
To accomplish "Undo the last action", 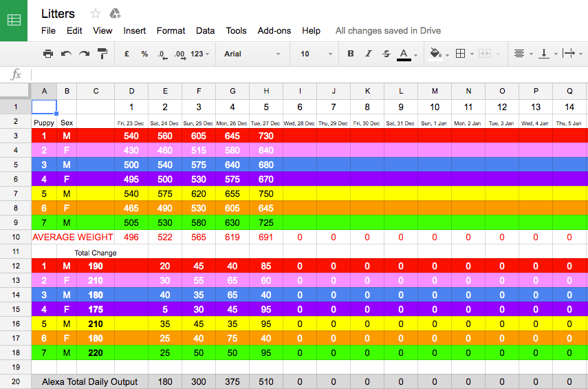I will pos(66,54).
